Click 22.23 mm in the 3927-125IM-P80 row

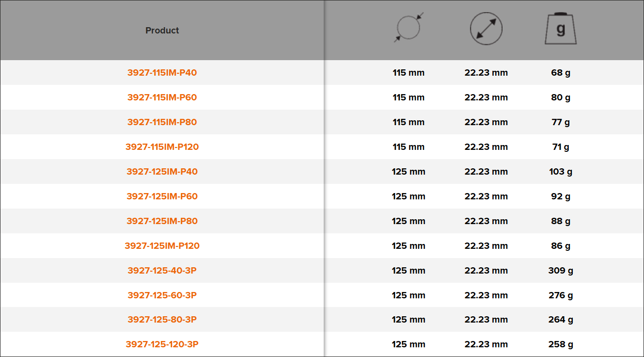click(x=486, y=221)
